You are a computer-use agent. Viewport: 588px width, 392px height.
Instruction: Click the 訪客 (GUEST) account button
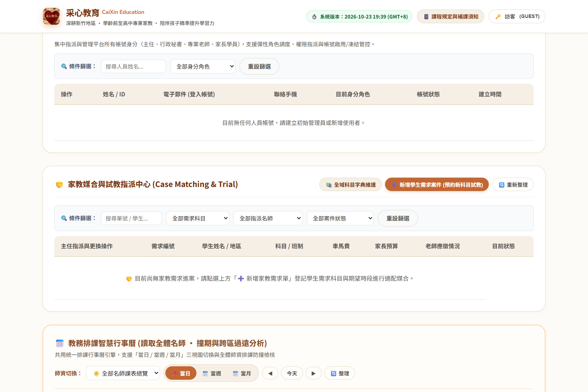(x=517, y=16)
